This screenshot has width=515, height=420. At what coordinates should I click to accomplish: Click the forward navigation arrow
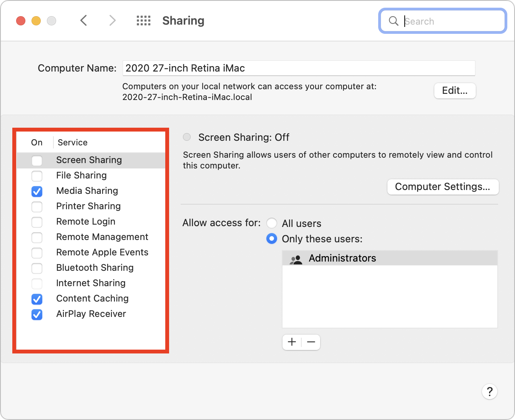[112, 20]
